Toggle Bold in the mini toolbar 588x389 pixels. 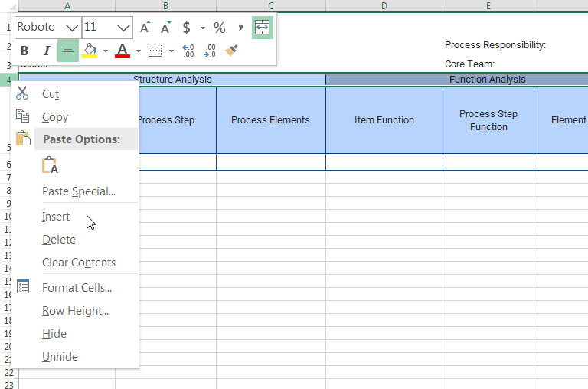[24, 51]
